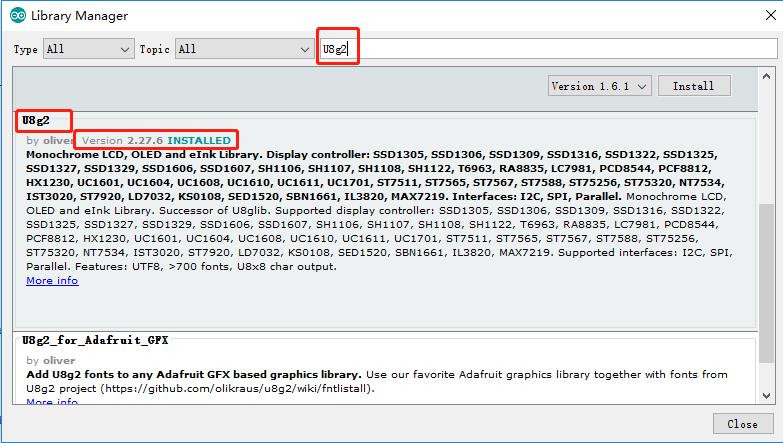Open the Topic filter dropdown
783x443 pixels.
[244, 49]
